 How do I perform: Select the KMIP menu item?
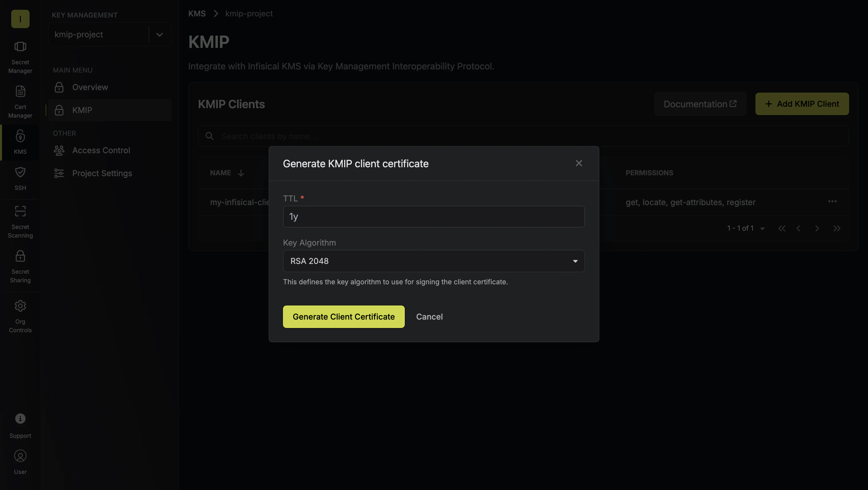110,110
